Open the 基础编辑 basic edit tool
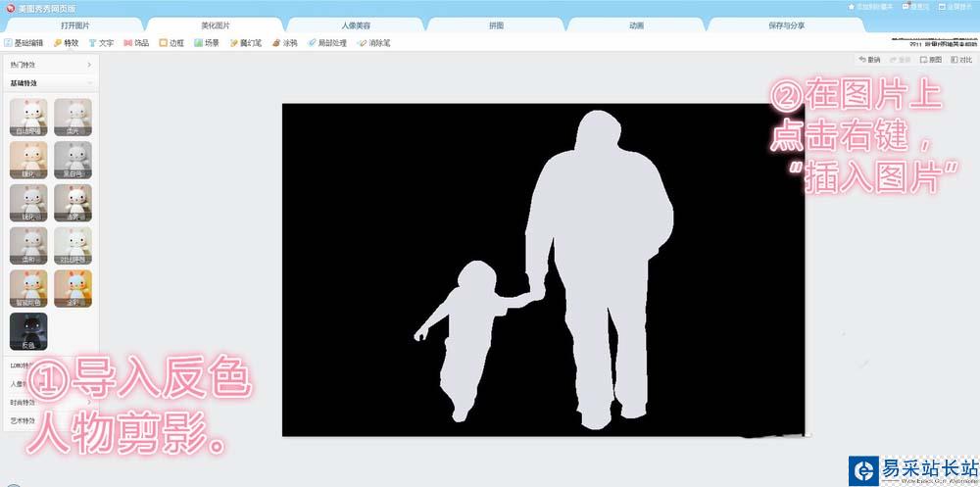The image size is (980, 487). click(x=24, y=43)
